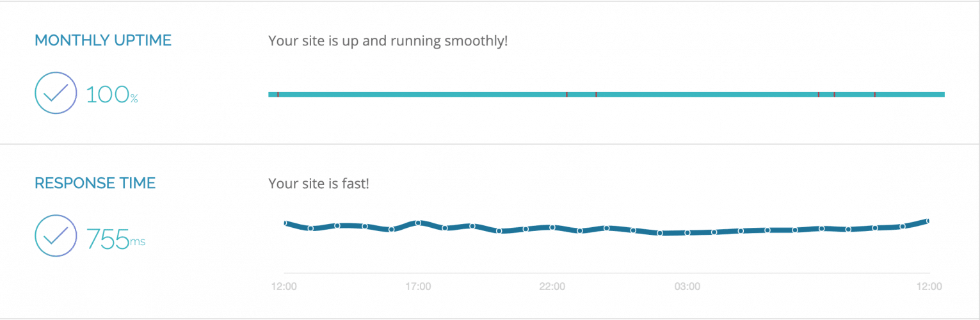Click the rightmost 12:00 axis label
980x320 pixels.
pyautogui.click(x=930, y=286)
